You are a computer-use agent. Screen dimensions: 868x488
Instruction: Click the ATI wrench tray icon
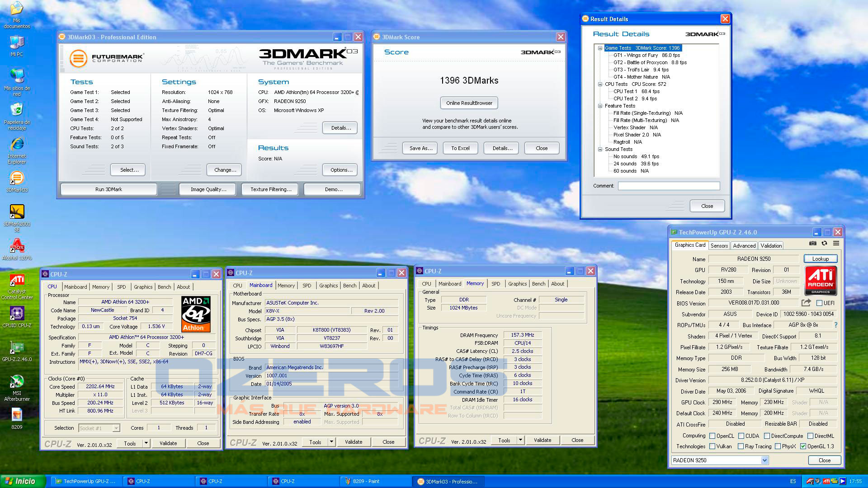810,481
